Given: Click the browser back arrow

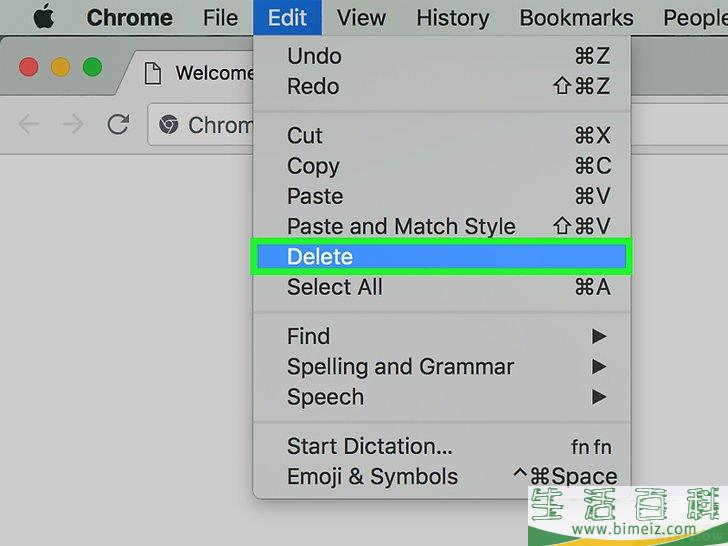Looking at the screenshot, I should (28, 124).
